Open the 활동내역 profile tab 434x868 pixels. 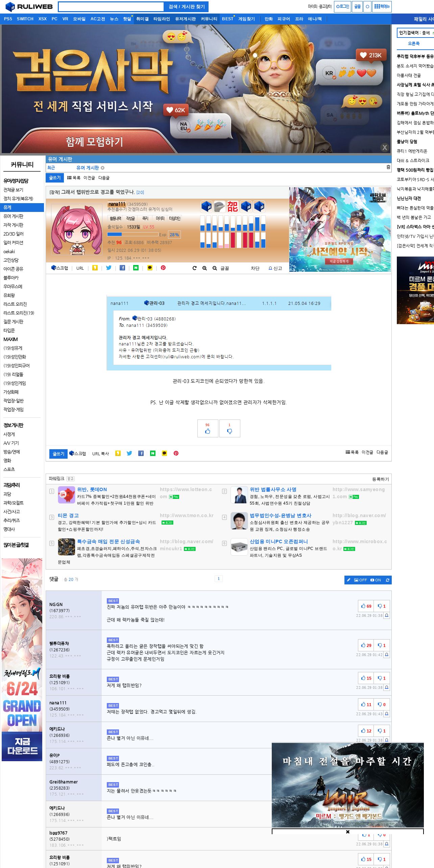pyautogui.click(x=115, y=218)
